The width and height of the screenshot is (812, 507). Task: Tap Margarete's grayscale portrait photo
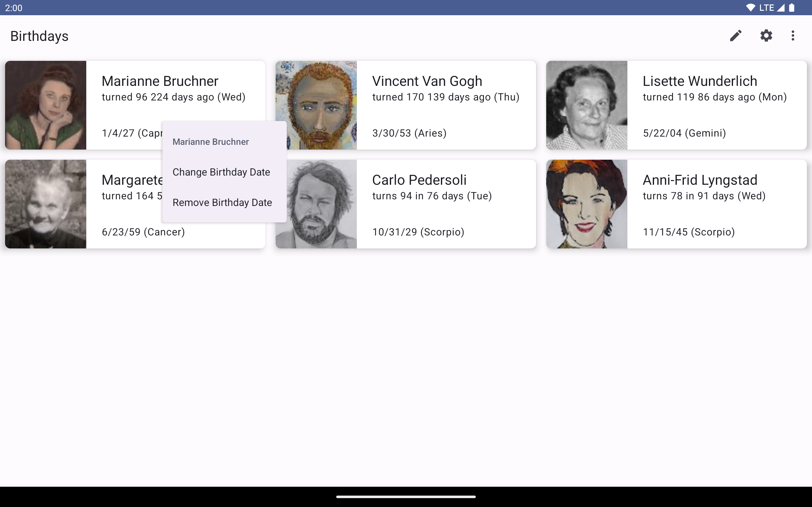coord(46,204)
